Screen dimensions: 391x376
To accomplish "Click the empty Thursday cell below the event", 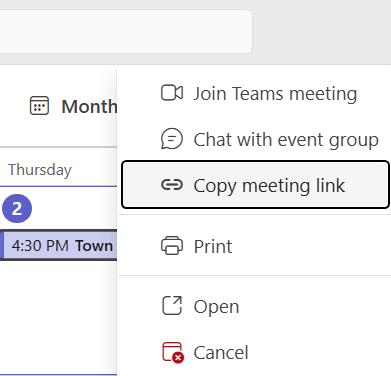I will 58,317.
